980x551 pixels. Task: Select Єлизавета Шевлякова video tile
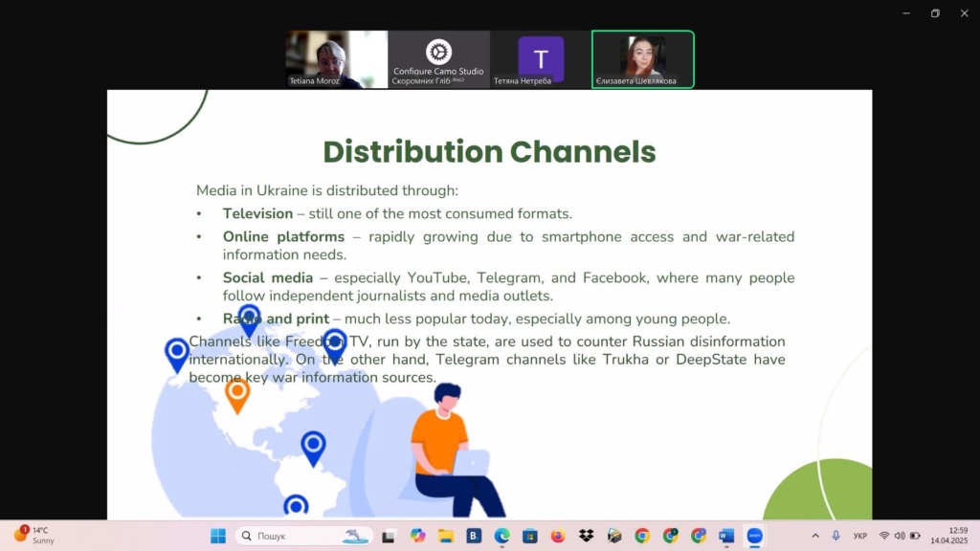pos(642,59)
